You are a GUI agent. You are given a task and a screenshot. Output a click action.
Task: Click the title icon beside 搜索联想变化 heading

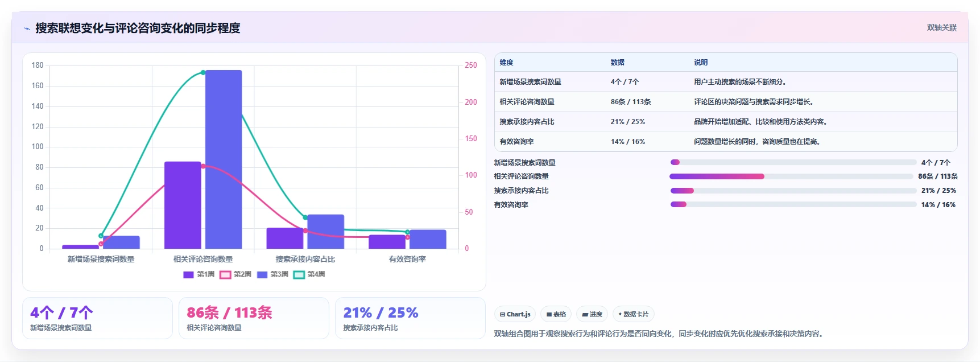[27, 28]
